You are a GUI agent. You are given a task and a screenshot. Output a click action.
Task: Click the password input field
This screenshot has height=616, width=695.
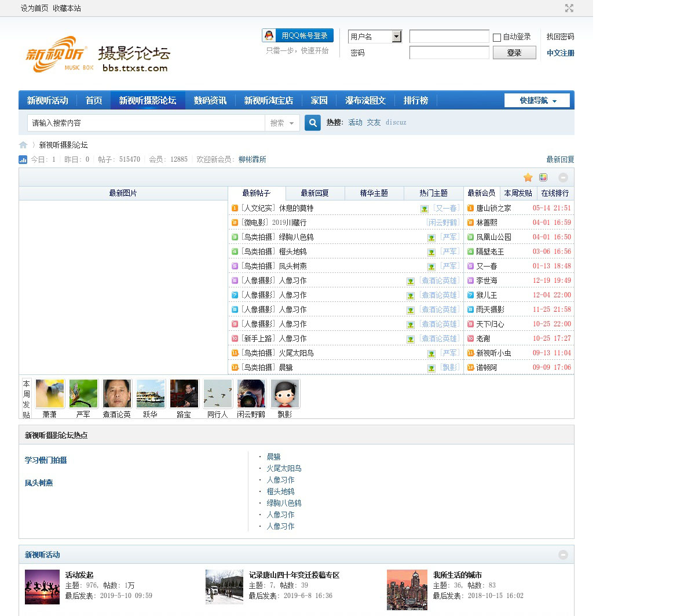point(449,53)
